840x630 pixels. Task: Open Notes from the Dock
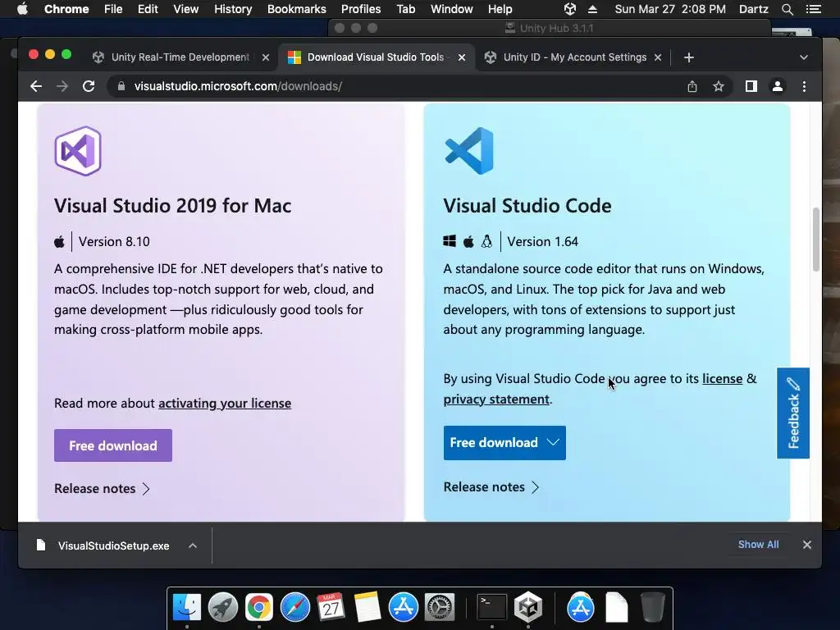pos(367,608)
